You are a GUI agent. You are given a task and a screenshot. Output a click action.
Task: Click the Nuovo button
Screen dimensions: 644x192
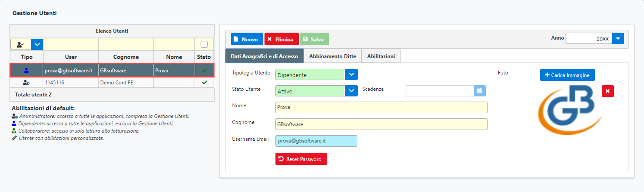click(x=247, y=39)
